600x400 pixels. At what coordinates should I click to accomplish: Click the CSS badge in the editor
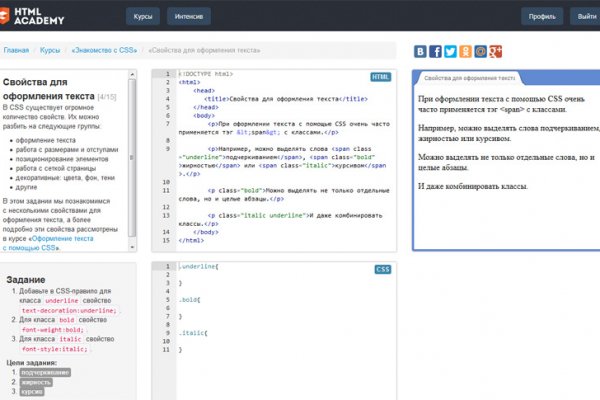coord(382,269)
